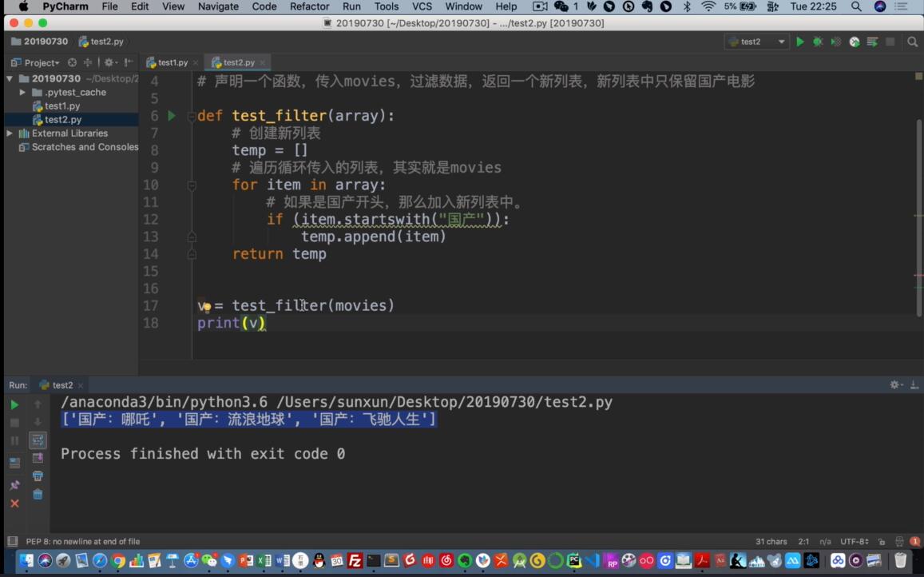
Task: Toggle scroll to end in Run console
Action: click(38, 458)
